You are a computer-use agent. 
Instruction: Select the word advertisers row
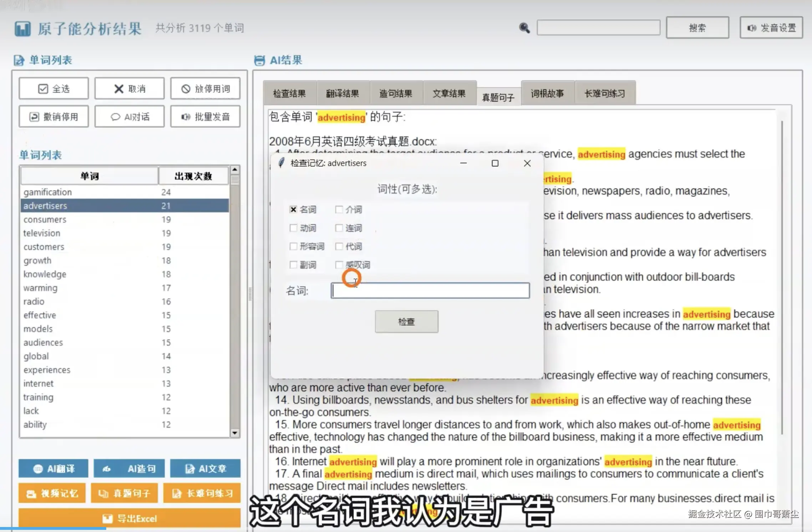[125, 206]
